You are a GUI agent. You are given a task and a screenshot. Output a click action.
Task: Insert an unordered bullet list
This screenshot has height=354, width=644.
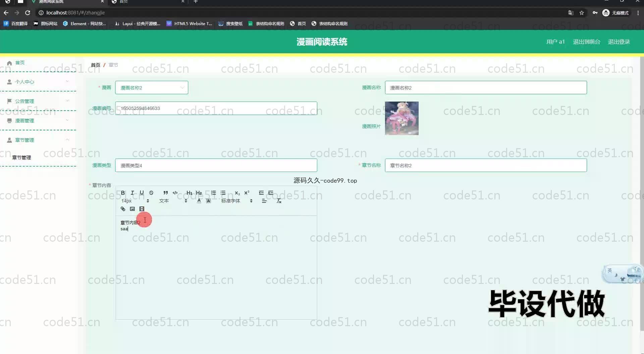coord(223,193)
